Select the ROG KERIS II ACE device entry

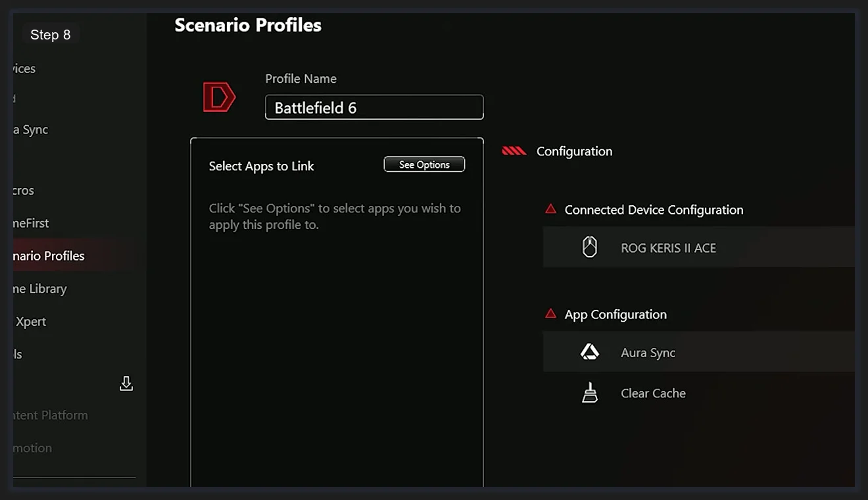[x=668, y=247]
